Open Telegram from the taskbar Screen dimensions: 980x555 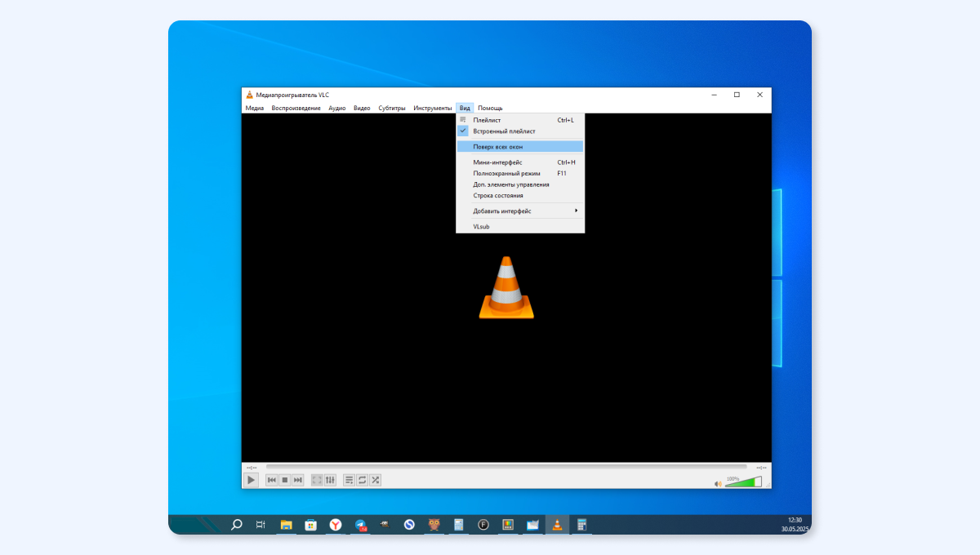point(360,525)
